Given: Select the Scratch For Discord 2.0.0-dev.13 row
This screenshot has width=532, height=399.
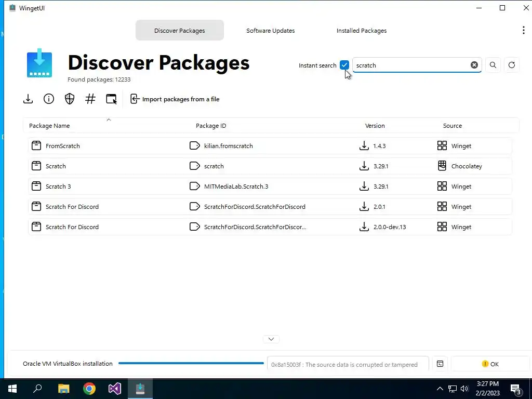Looking at the screenshot, I should (x=270, y=227).
